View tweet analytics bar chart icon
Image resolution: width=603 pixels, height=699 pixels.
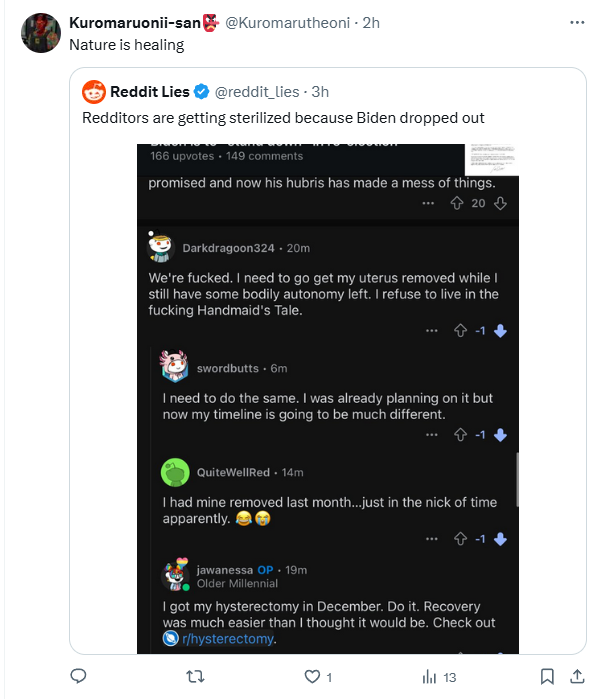point(429,677)
